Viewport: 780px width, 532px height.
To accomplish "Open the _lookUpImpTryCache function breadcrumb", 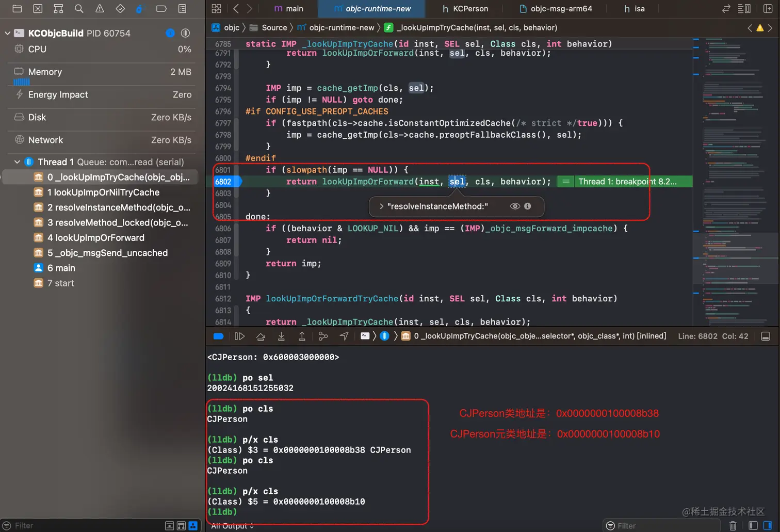I will [470, 27].
